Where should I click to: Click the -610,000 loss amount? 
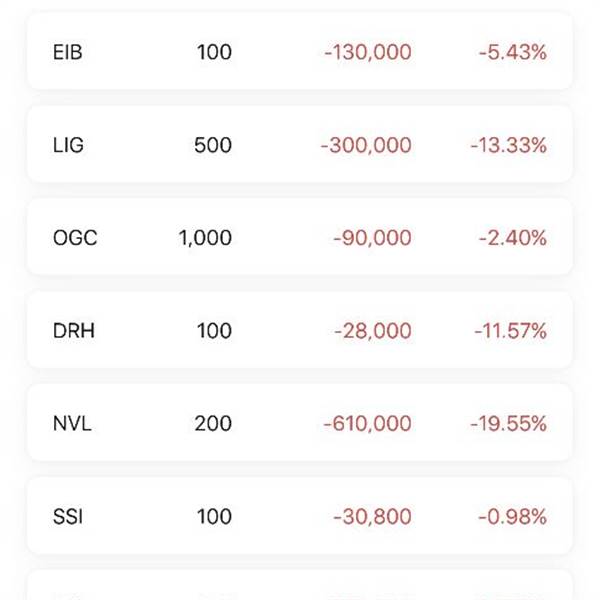[x=367, y=423]
